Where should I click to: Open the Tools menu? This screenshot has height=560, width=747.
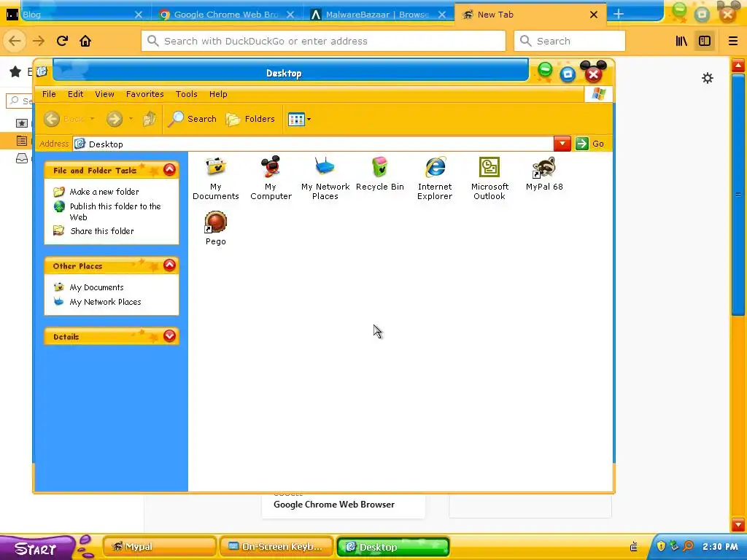[x=186, y=94]
